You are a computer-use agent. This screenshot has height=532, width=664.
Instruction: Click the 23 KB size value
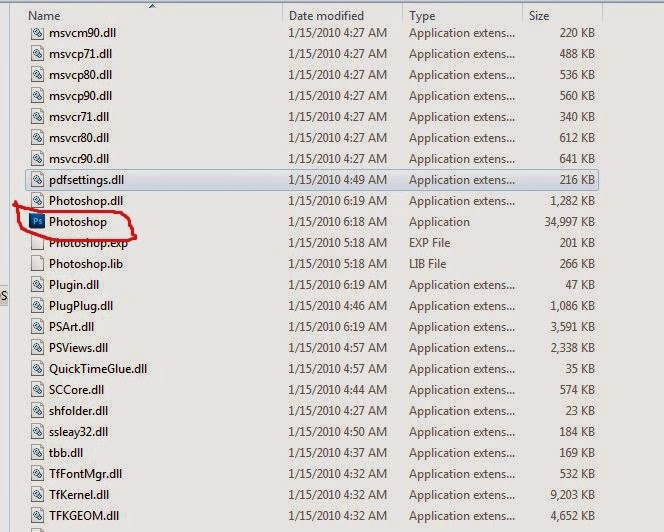[580, 410]
